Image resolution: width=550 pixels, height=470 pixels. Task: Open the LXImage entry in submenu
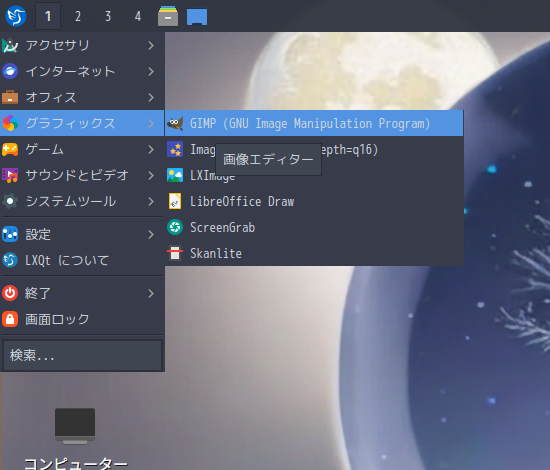[314, 175]
